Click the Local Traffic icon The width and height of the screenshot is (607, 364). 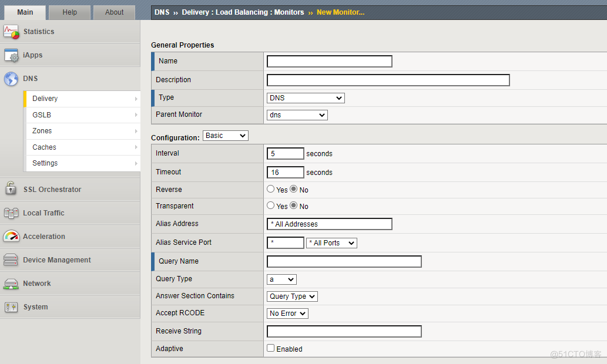pos(11,213)
